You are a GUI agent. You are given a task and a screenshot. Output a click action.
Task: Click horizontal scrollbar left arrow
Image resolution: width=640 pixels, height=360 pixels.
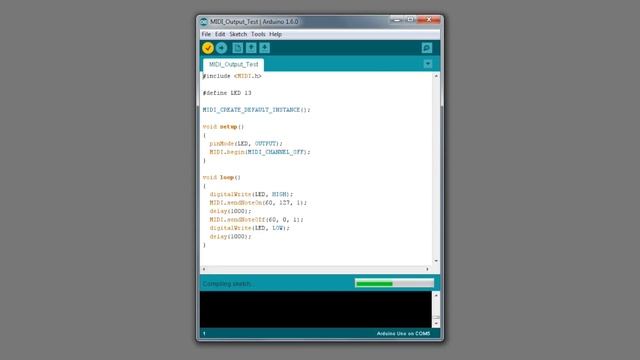204,269
